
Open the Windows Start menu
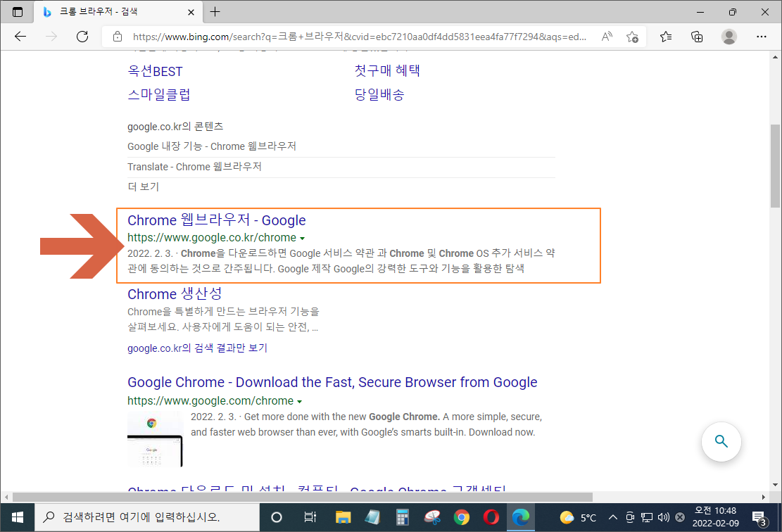17,517
